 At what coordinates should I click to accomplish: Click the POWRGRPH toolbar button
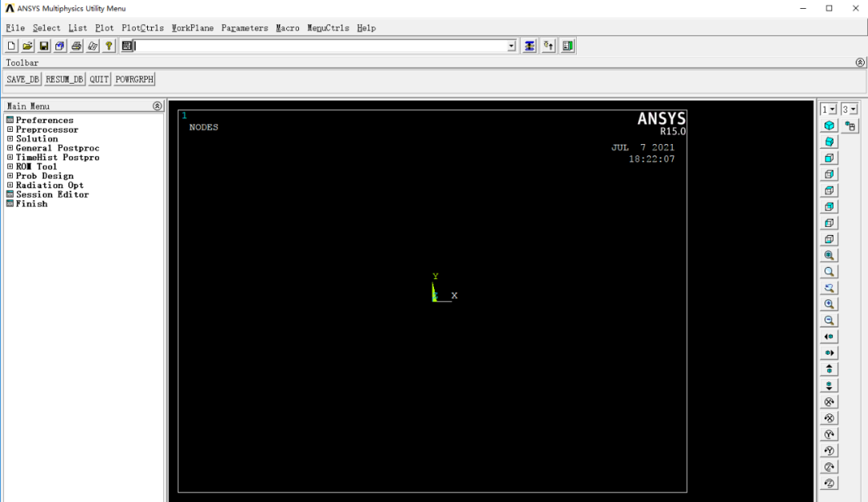tap(134, 79)
